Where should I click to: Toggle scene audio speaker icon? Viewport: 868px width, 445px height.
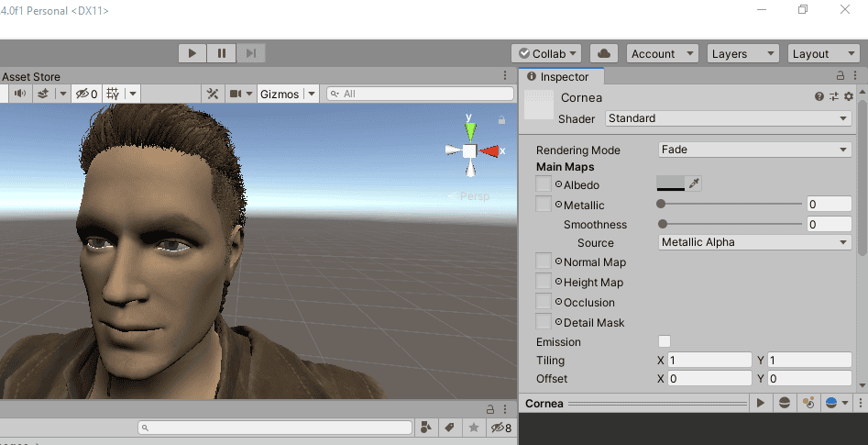(x=20, y=94)
